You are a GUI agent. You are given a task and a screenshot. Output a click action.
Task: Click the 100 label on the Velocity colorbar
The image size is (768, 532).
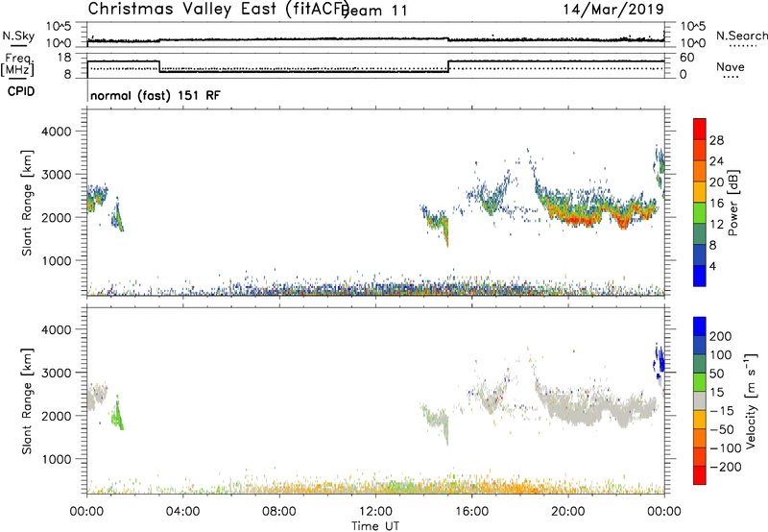click(x=721, y=355)
